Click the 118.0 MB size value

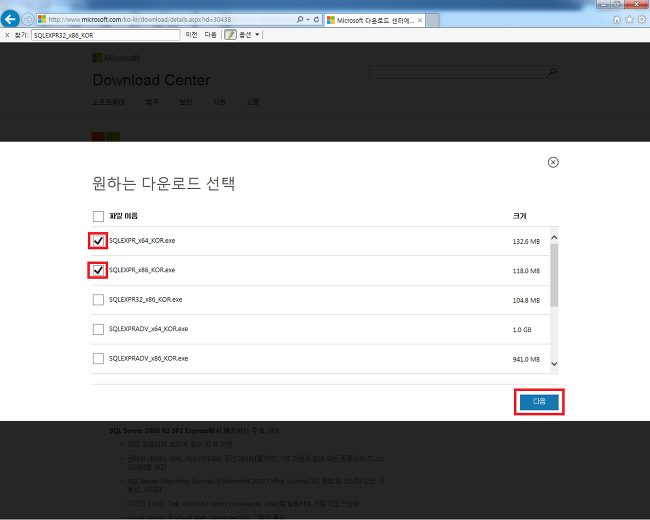pos(526,271)
